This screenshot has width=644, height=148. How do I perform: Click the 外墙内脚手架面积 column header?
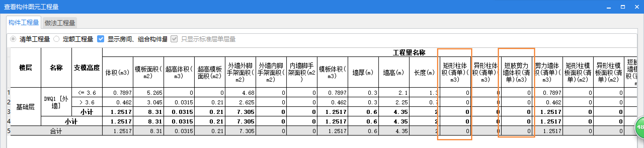[x=271, y=72]
